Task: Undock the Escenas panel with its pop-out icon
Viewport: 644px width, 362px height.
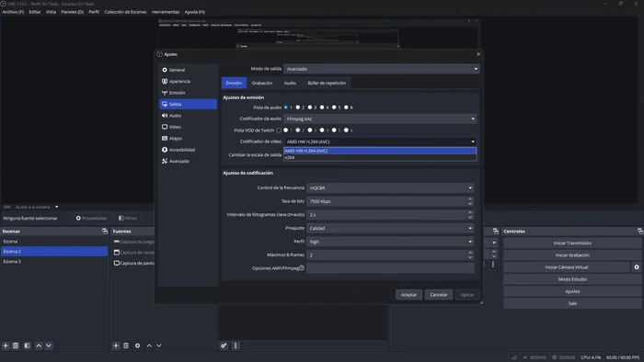Action: (x=105, y=232)
